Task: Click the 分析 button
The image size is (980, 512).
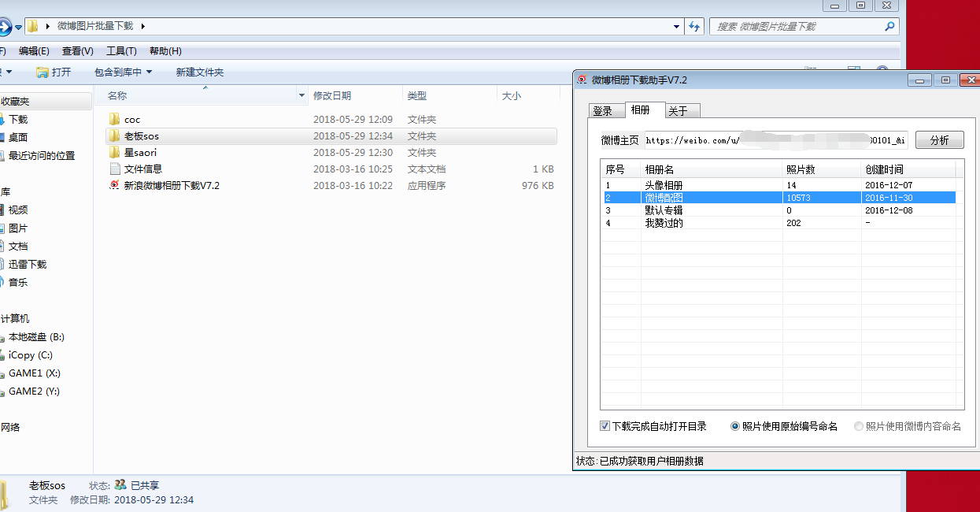Action: tap(940, 139)
